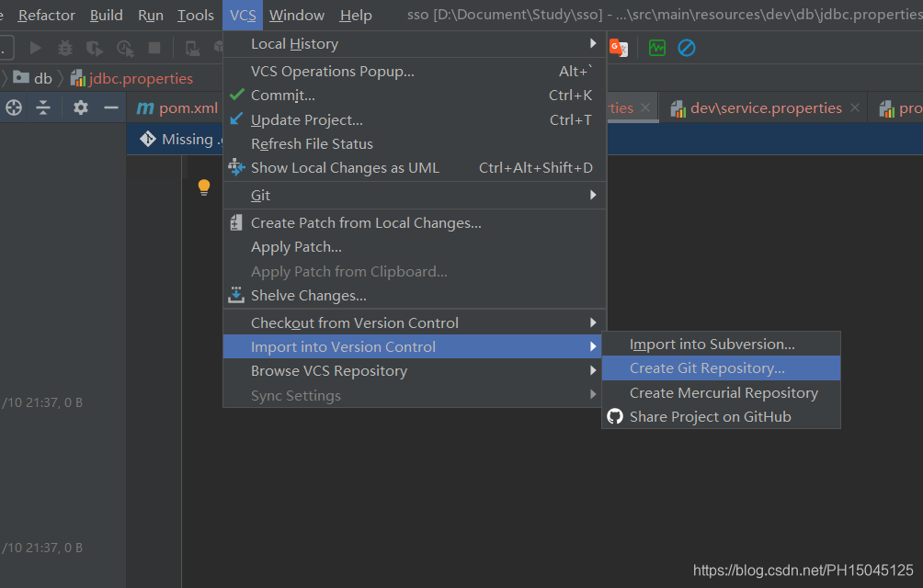
Task: Open the Build menu
Action: coord(106,16)
